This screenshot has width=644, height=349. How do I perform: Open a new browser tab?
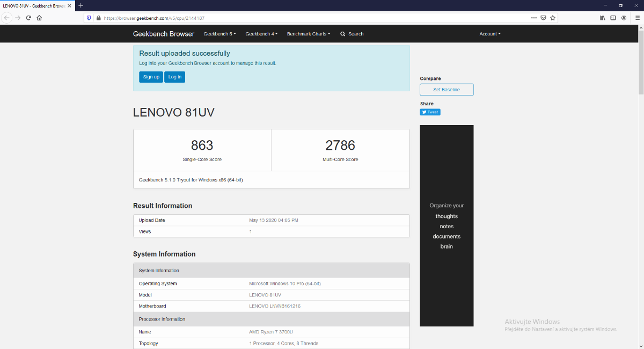click(80, 5)
